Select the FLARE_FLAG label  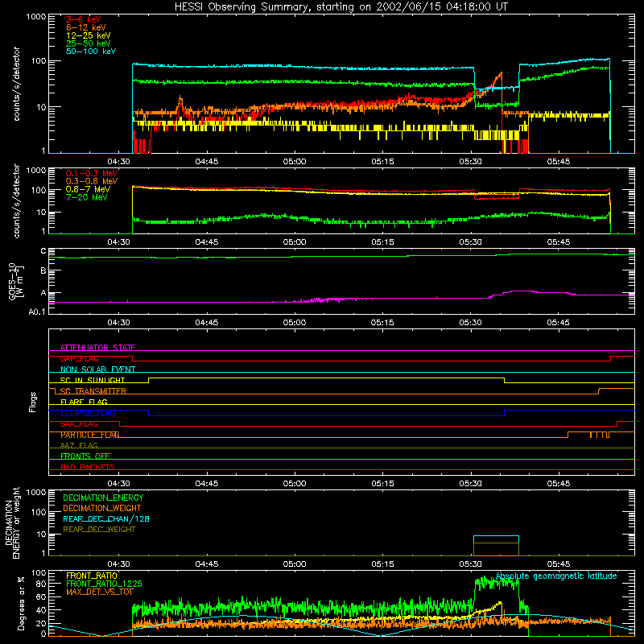click(x=84, y=402)
